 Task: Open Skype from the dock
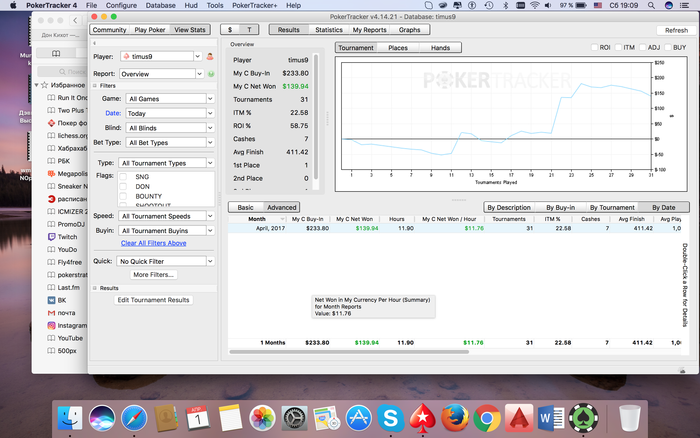391,418
